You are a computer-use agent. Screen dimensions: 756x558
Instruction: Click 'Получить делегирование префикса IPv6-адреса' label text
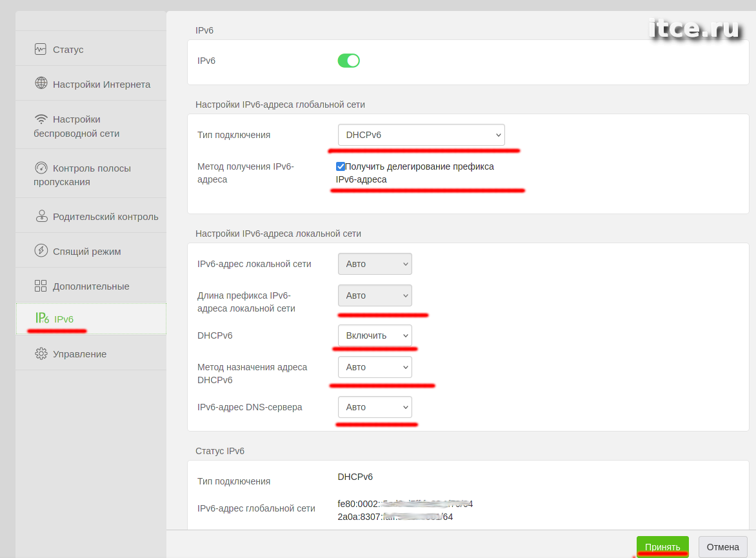tap(415, 173)
